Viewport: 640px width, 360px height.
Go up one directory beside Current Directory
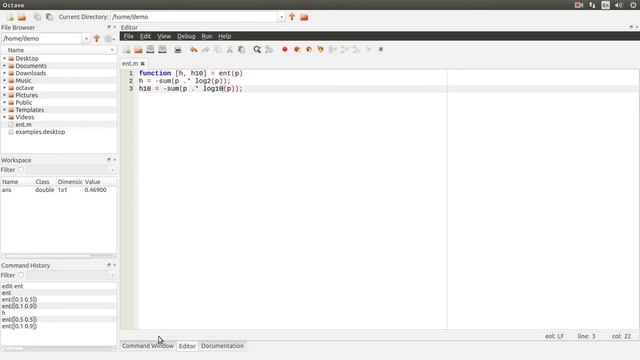(292, 17)
